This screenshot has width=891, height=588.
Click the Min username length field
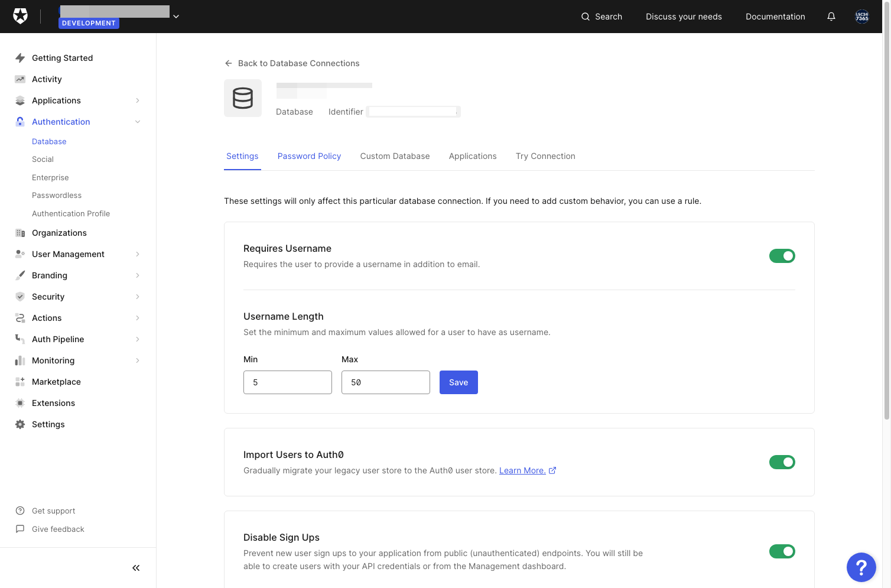288,382
